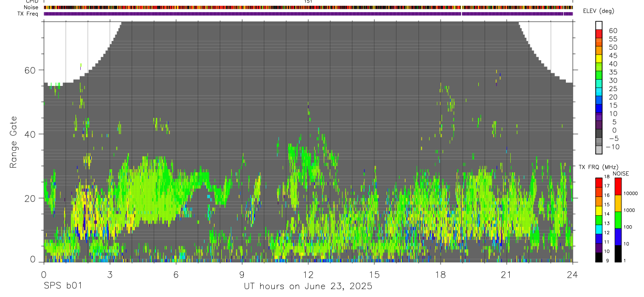Image resolution: width=644 pixels, height=297 pixels.
Task: Click the cyan segment of TX FRQ colorbar
Action: (599, 229)
